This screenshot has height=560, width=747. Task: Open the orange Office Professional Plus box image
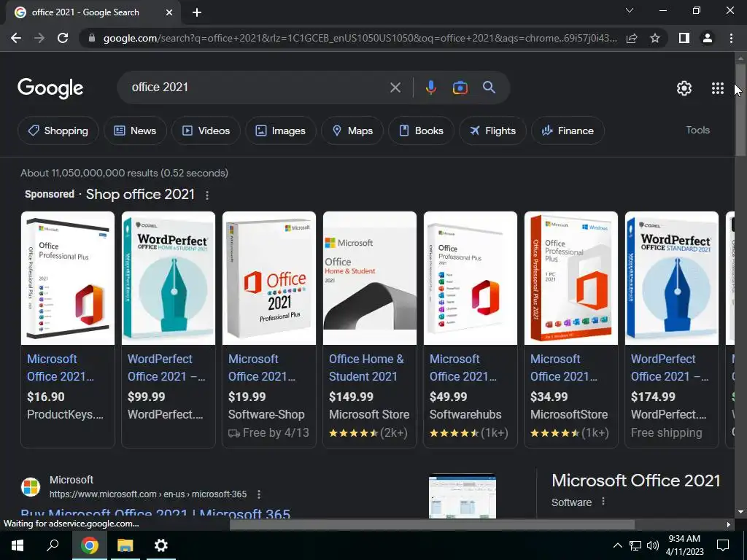(x=571, y=278)
